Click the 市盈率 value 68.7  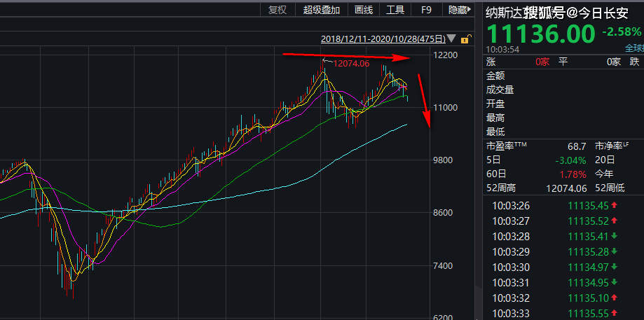575,146
